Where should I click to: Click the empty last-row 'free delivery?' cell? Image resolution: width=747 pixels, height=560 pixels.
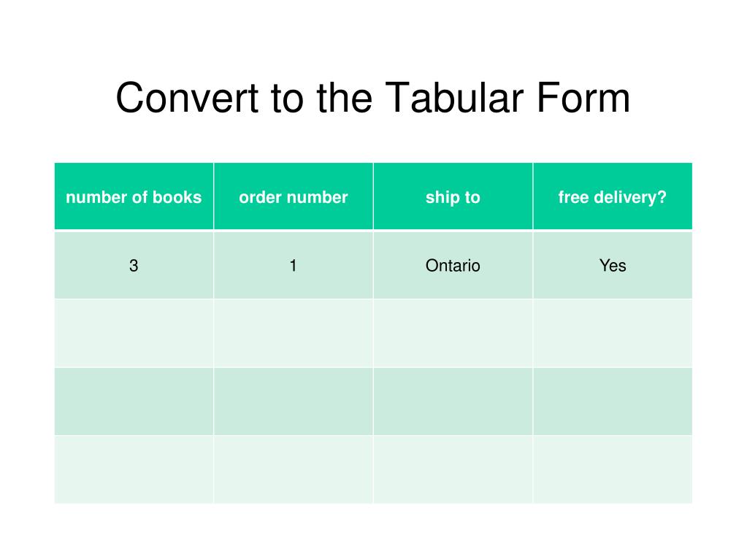(613, 469)
